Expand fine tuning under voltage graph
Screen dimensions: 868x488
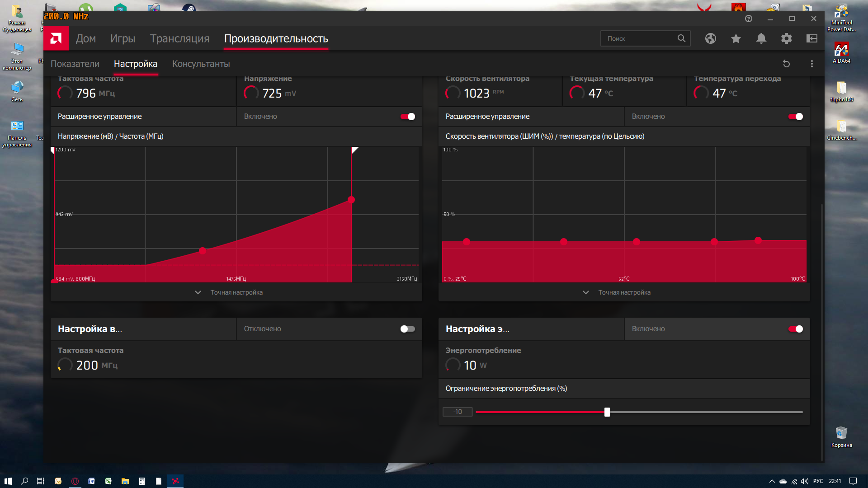[236, 292]
